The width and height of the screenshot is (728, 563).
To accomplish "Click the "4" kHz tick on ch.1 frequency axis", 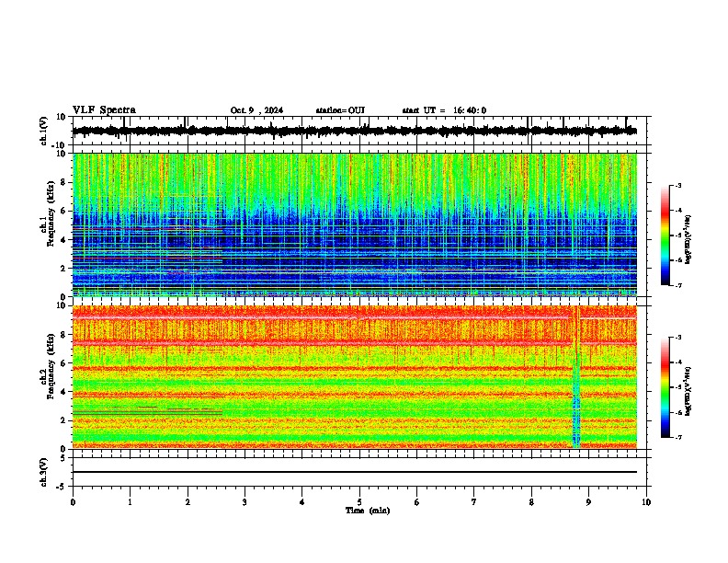I will (64, 240).
